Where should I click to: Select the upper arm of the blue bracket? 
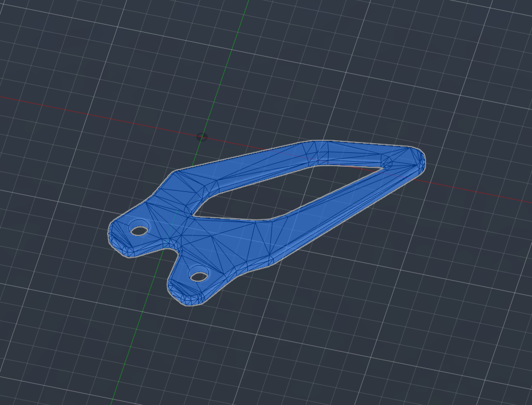[x=258, y=164]
